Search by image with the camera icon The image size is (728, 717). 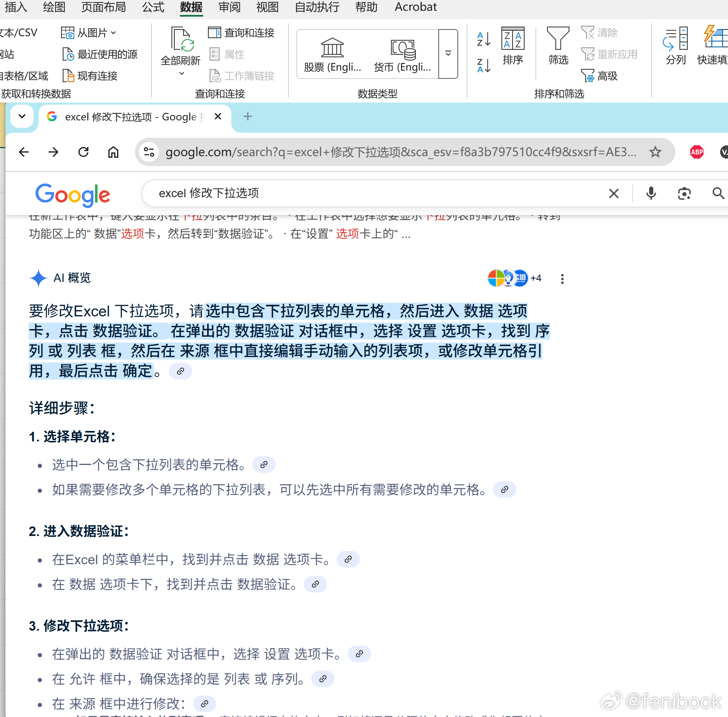684,193
